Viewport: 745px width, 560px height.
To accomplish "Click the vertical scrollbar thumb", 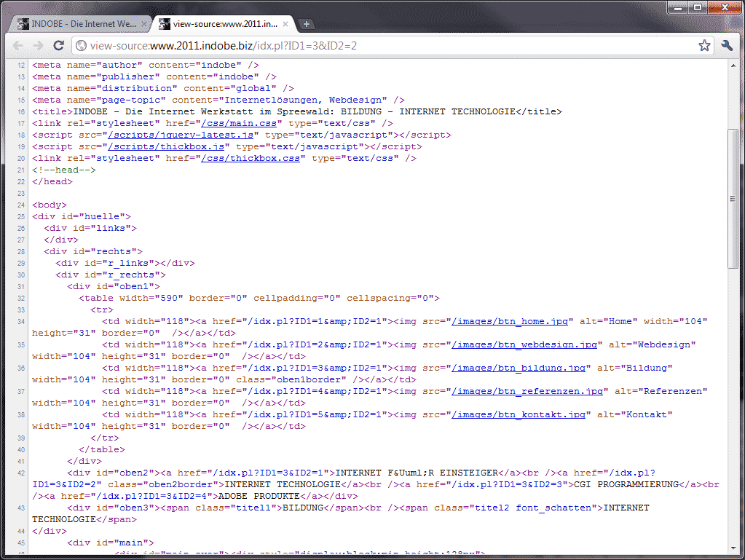I will click(x=733, y=197).
